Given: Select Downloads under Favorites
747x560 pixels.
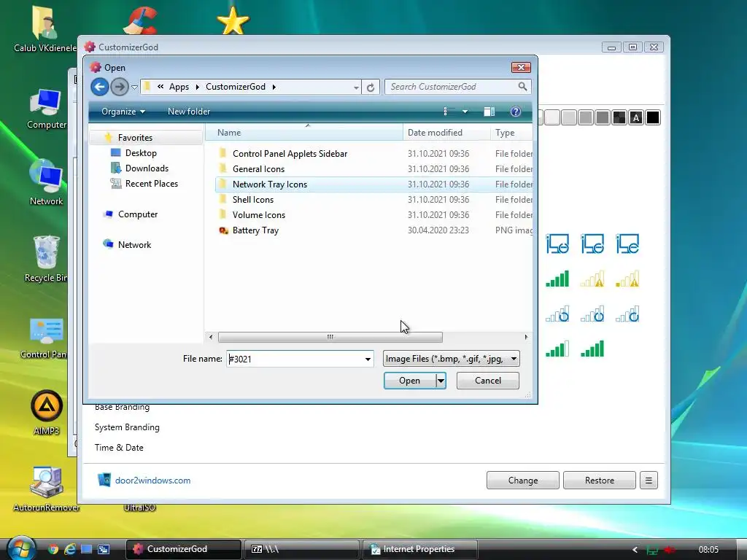Looking at the screenshot, I should click(x=147, y=168).
